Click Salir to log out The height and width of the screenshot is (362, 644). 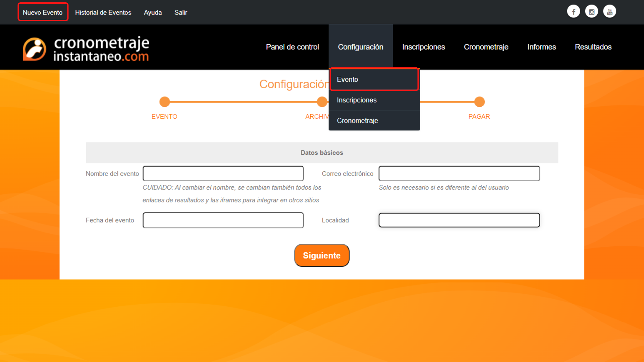click(180, 12)
